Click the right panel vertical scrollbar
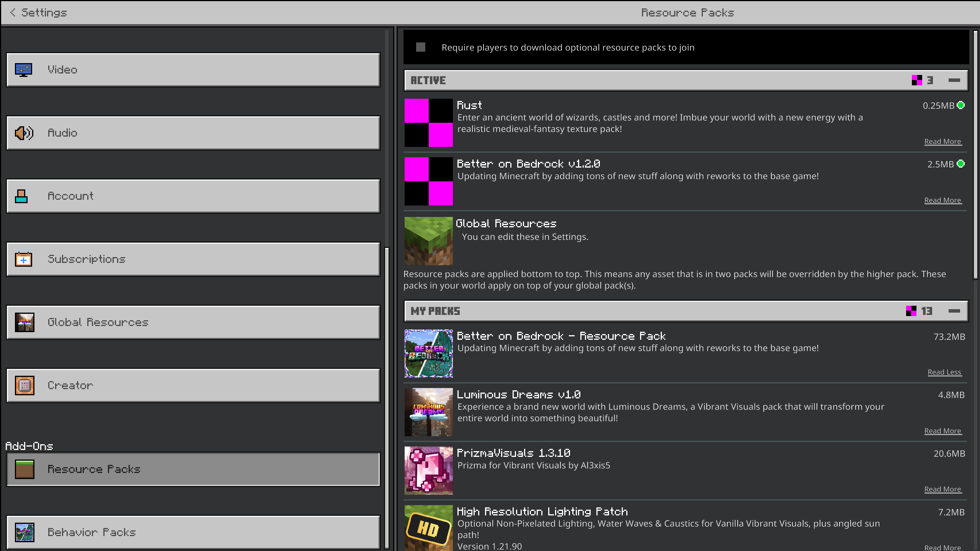The height and width of the screenshot is (551, 980). (x=975, y=155)
